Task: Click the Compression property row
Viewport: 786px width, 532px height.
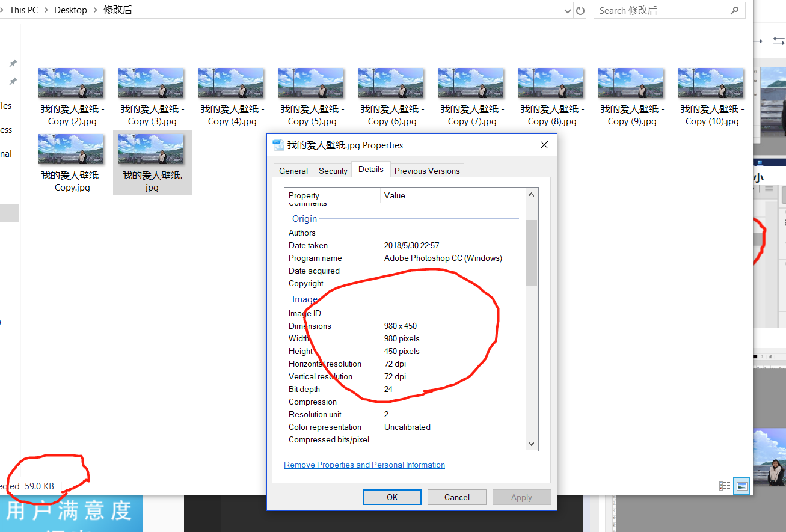Action: point(403,402)
